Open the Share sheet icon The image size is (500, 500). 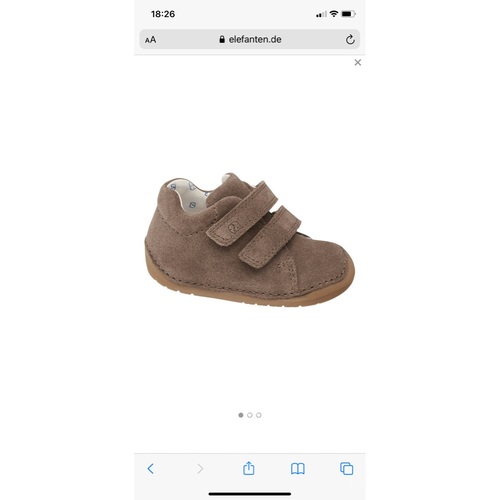coord(249,468)
